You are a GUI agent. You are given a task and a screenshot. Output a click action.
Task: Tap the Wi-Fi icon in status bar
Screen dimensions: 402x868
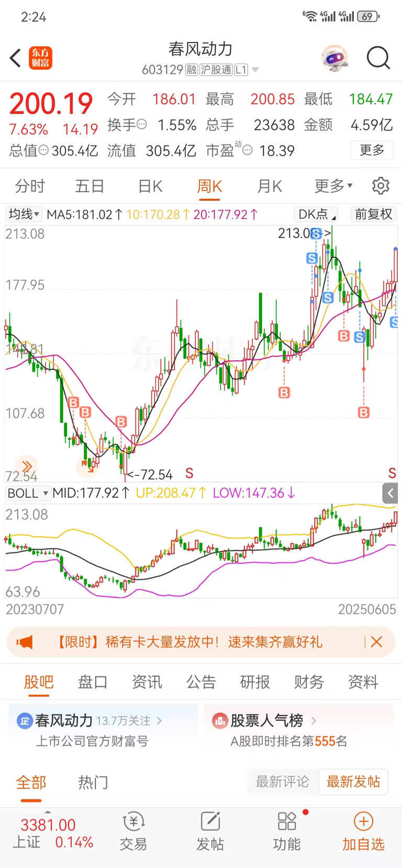pos(310,17)
